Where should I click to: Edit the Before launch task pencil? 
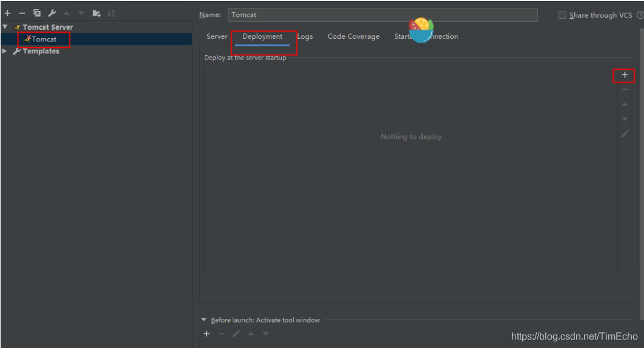236,333
